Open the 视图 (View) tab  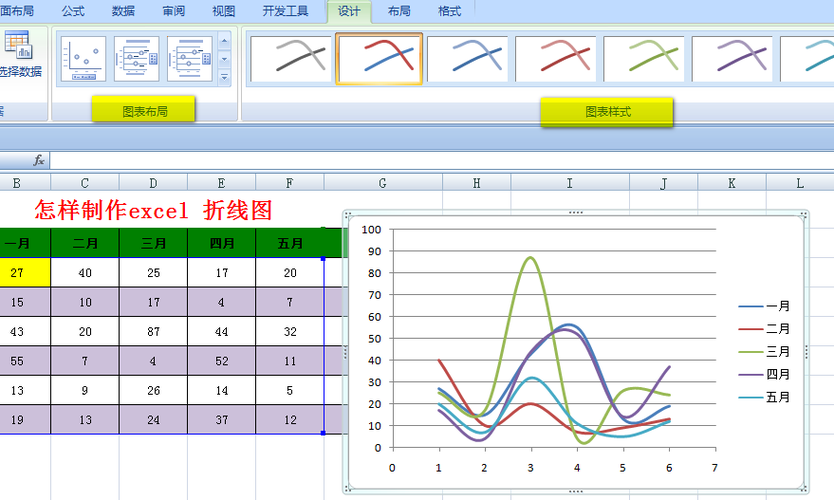tap(223, 11)
